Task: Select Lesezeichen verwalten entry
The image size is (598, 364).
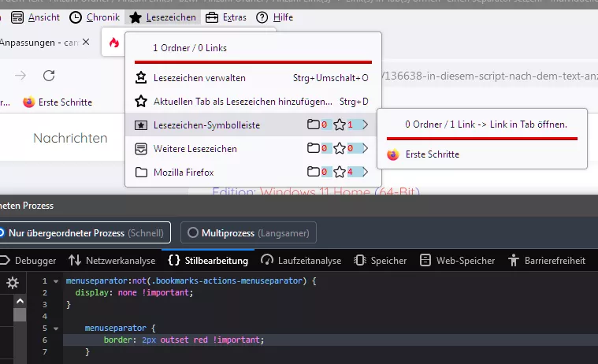Action: click(x=200, y=78)
